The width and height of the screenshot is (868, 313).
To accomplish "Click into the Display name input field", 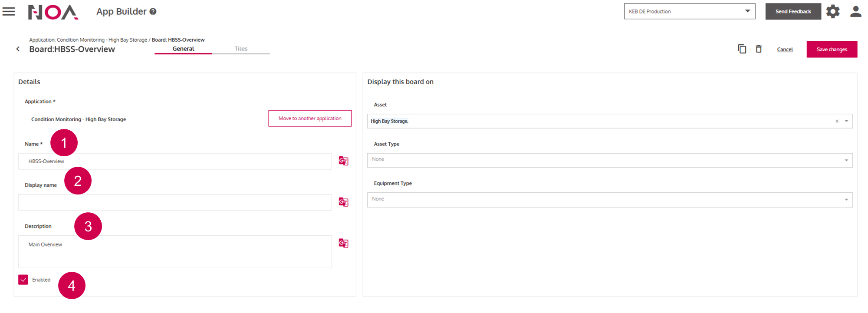I will point(175,202).
